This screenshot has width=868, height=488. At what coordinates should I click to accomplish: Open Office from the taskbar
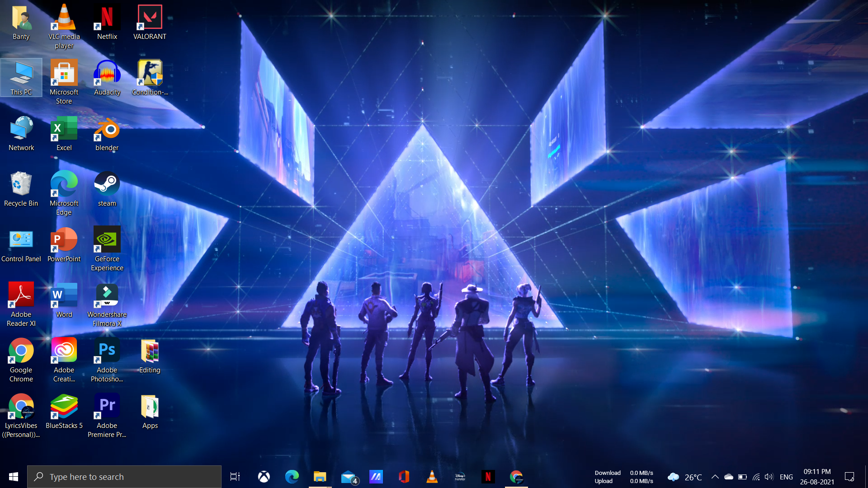click(x=404, y=477)
